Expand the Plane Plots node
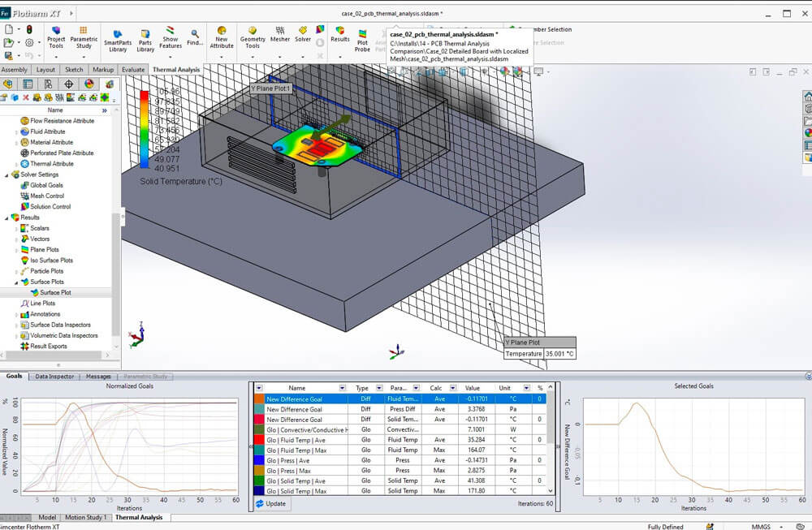Viewport: 812px width, 530px height. [x=16, y=250]
